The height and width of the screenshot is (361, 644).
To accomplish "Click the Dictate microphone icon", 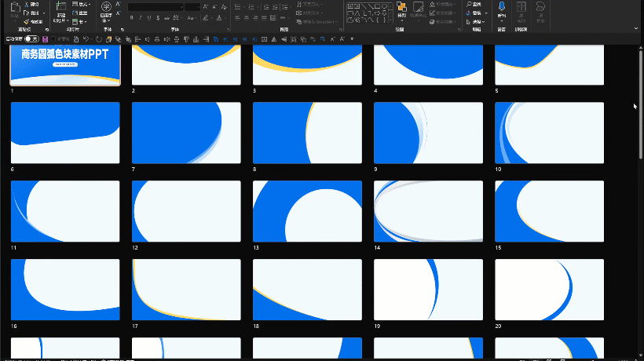I will pos(502,6).
